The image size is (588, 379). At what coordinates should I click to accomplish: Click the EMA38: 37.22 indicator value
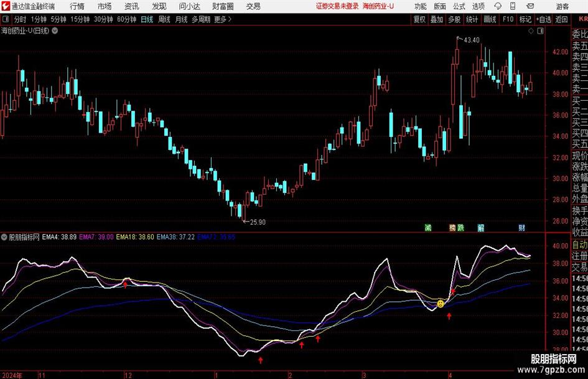175,236
